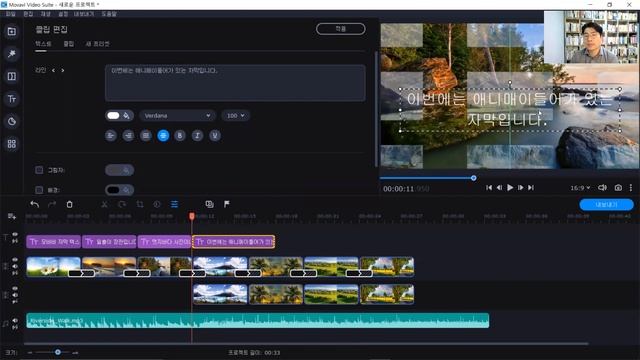This screenshot has width=640, height=360.
Task: Open the 편집 menu
Action: tap(28, 14)
